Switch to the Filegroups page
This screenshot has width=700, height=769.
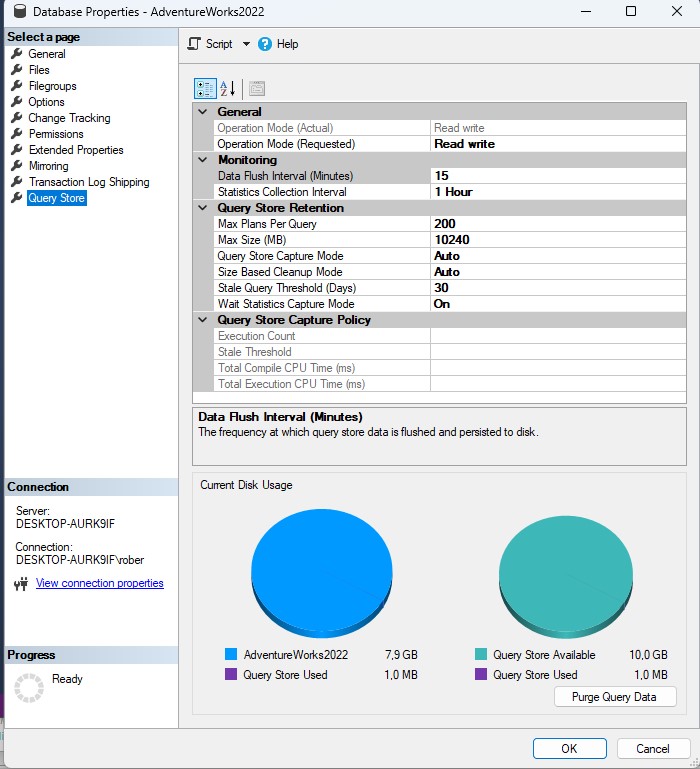pyautogui.click(x=53, y=86)
